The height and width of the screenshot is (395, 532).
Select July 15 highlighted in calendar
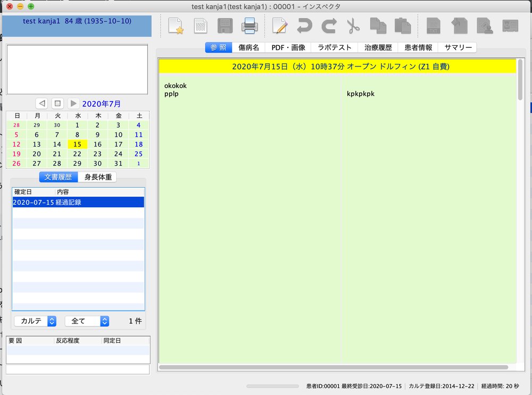pos(77,144)
